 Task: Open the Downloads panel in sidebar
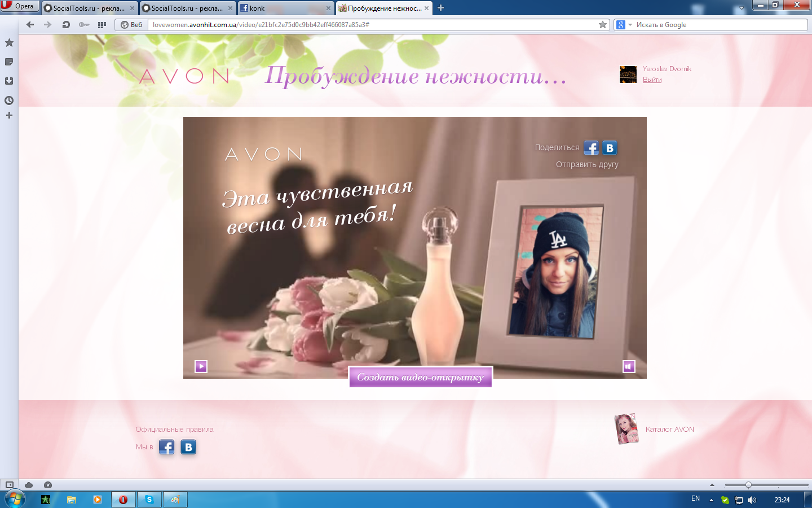click(9, 81)
